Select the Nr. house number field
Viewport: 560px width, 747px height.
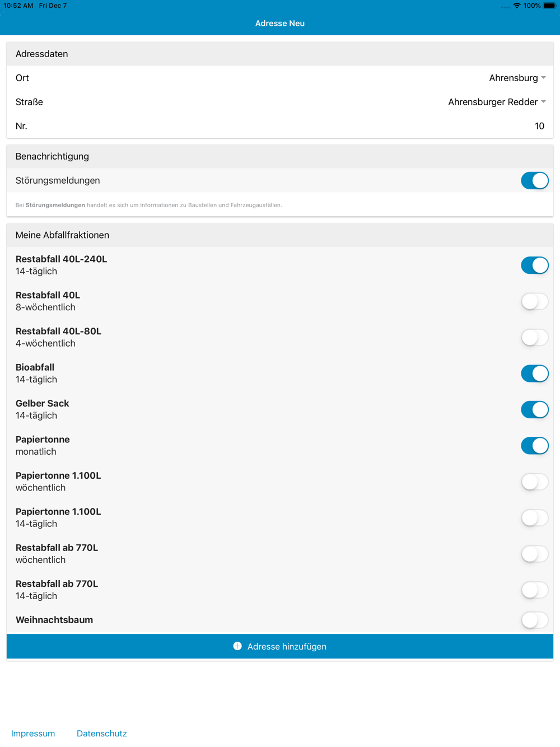(x=280, y=126)
